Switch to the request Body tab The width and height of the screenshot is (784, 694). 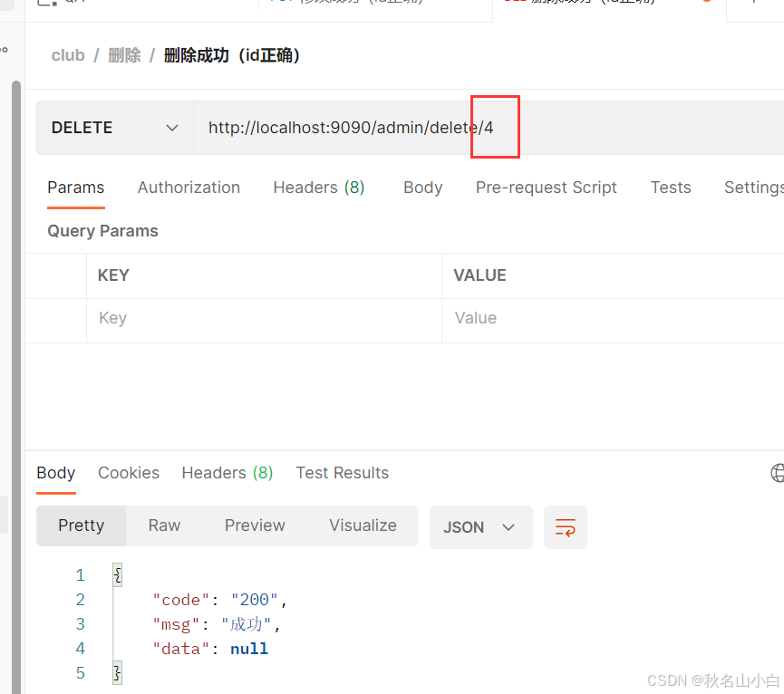tap(423, 188)
